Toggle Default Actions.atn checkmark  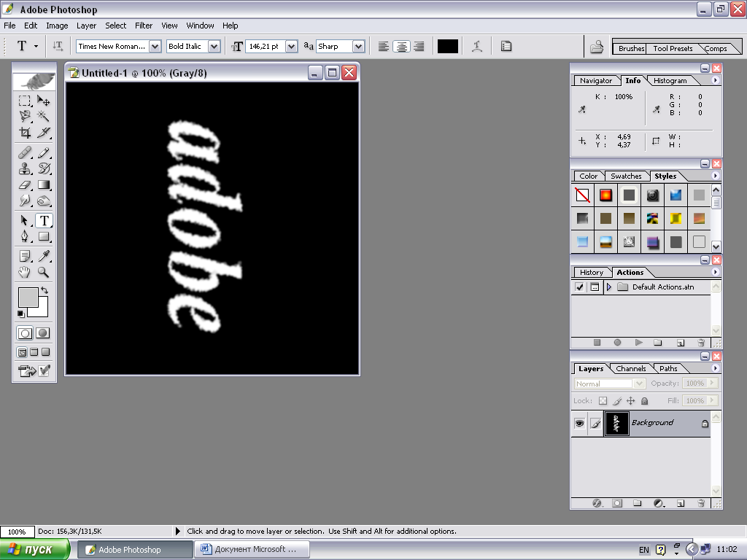click(579, 287)
